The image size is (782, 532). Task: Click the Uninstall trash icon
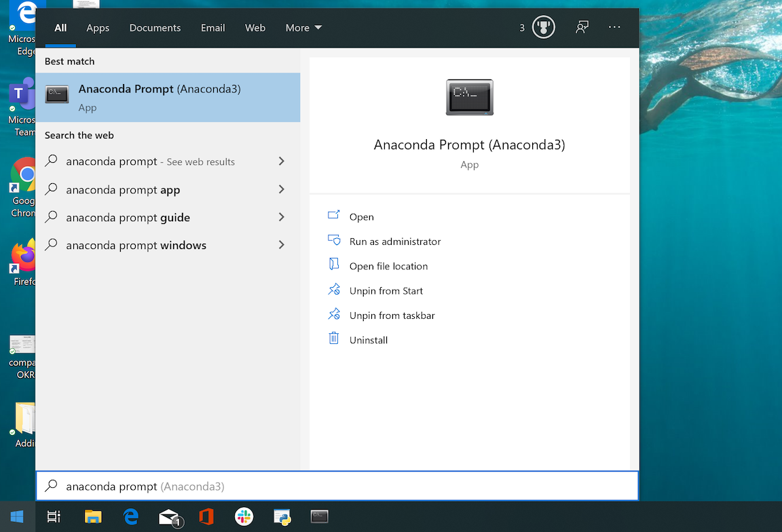click(x=334, y=338)
